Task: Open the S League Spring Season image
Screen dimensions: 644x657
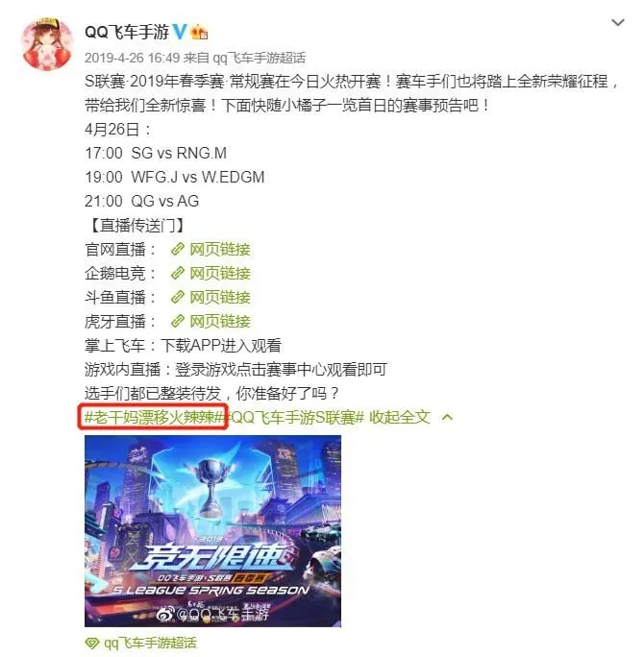Action: [x=213, y=531]
